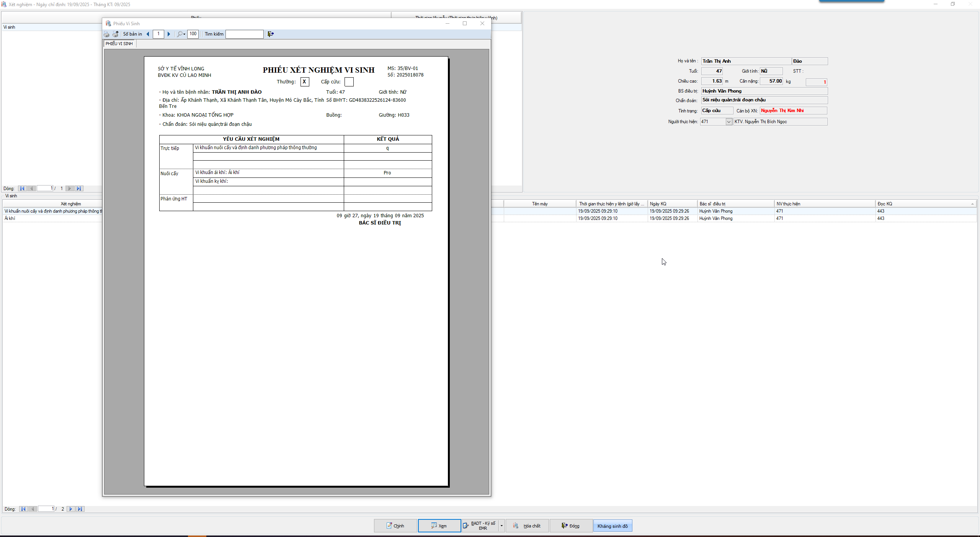Open the magnifier zoom dropdown
The image size is (980, 537).
181,34
